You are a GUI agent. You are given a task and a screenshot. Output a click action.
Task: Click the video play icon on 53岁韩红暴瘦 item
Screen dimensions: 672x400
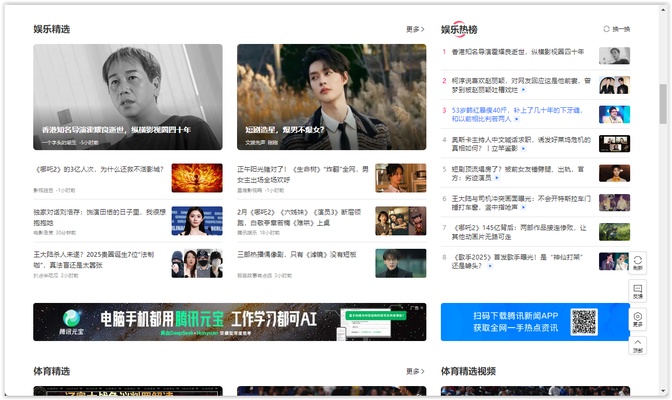[x=516, y=119]
